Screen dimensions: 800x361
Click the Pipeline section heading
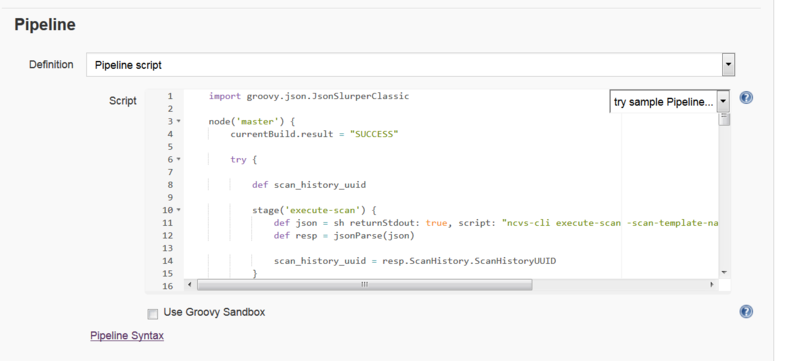[45, 24]
